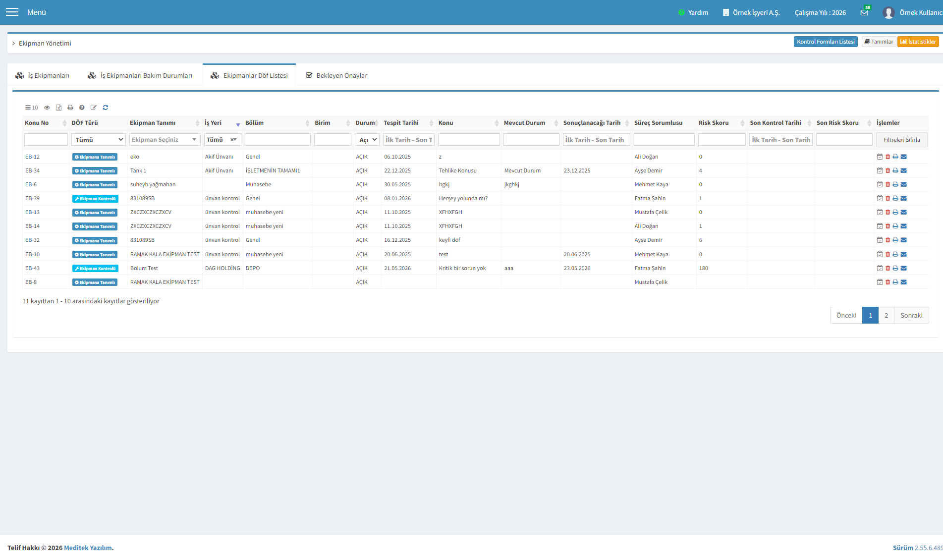Click the refresh table icon
The width and height of the screenshot is (943, 560).
click(x=106, y=108)
